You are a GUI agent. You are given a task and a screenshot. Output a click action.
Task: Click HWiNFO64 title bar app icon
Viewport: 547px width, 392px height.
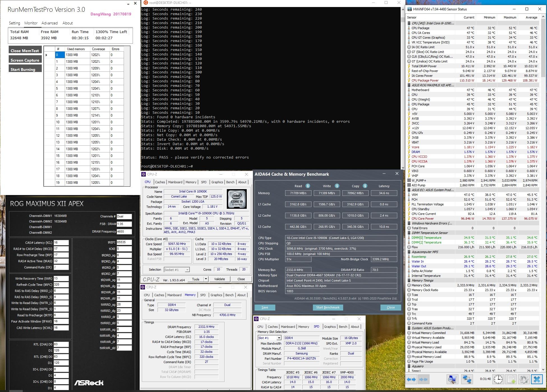[x=410, y=9]
